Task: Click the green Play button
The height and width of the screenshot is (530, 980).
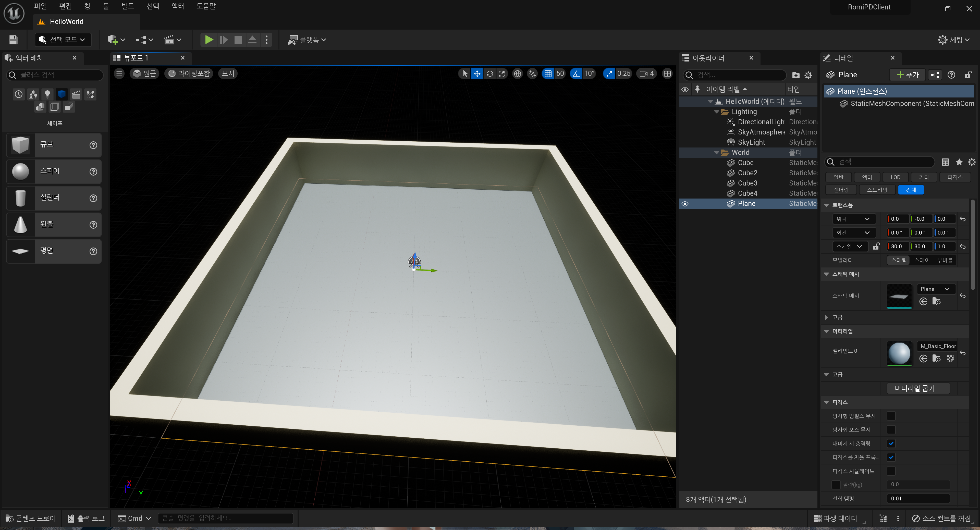Action: tap(209, 40)
